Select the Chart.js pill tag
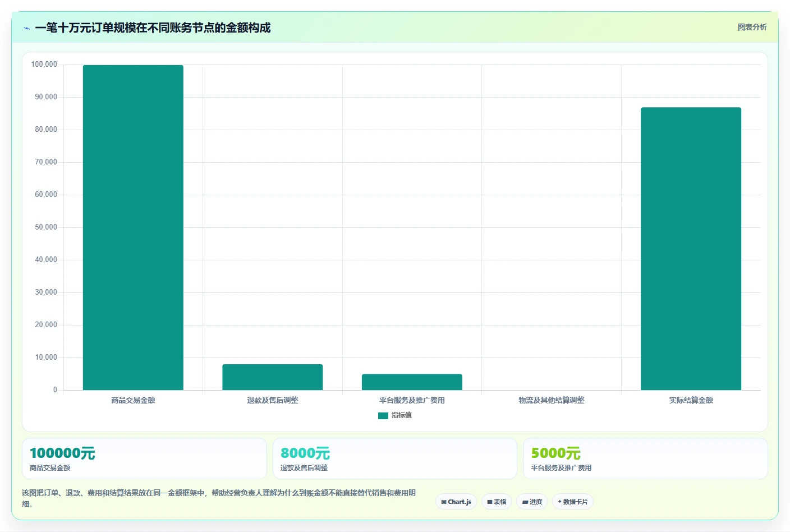The height and width of the screenshot is (532, 790). coord(456,502)
